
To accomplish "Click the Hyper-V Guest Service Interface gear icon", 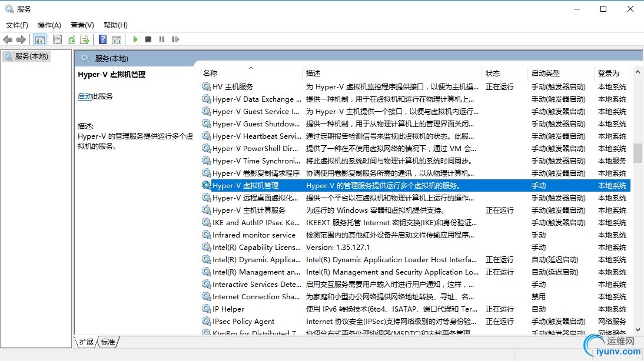I will [x=206, y=111].
